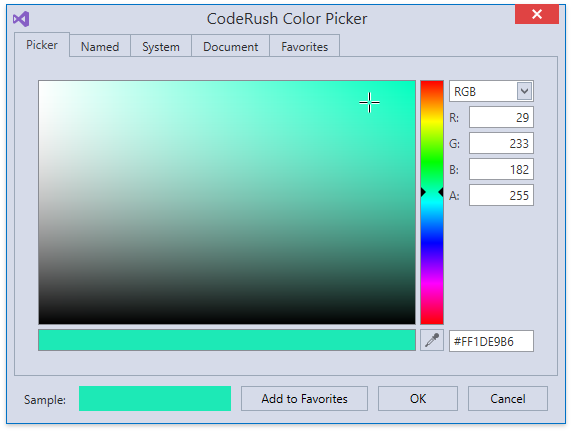Open the RGB color model dropdown

pos(491,91)
